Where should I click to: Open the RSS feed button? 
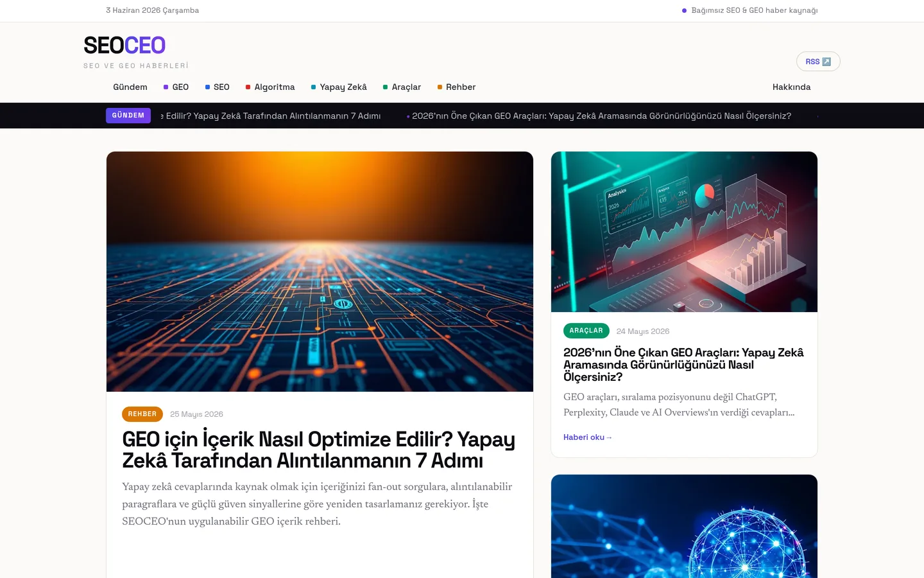tap(818, 62)
